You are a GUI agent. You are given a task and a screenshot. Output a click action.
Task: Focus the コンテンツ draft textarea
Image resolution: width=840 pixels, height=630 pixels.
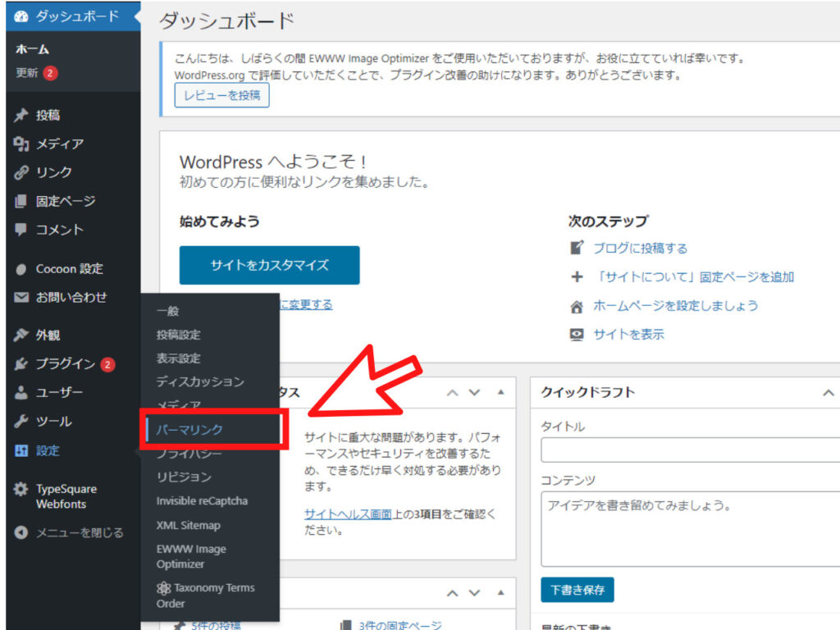pyautogui.click(x=691, y=529)
